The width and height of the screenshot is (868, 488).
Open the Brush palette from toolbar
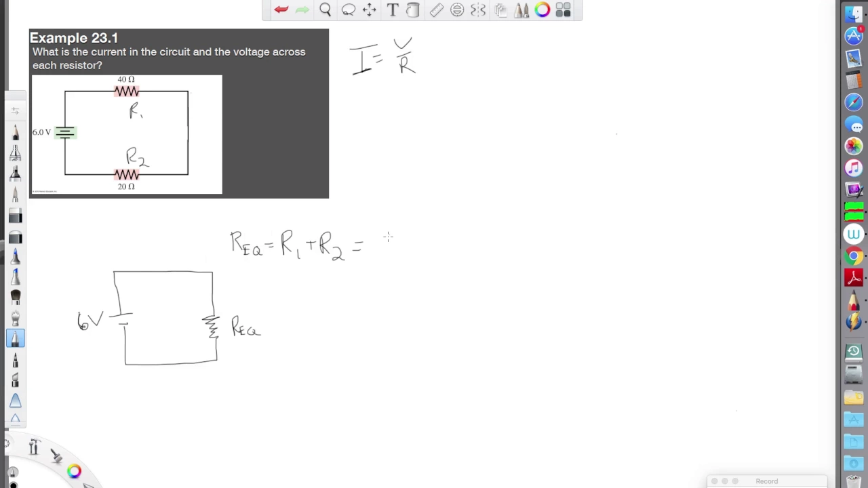point(521,9)
